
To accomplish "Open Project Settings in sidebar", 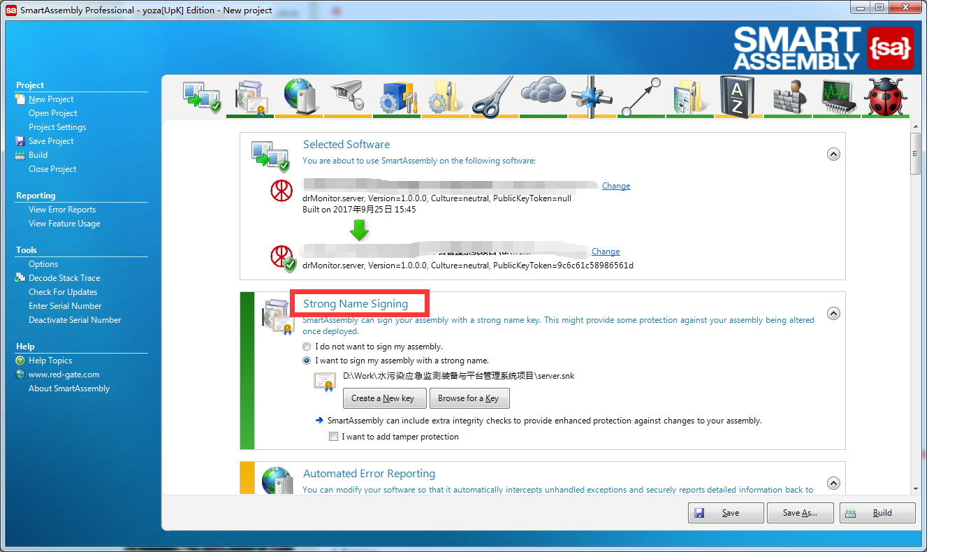I will click(x=57, y=127).
